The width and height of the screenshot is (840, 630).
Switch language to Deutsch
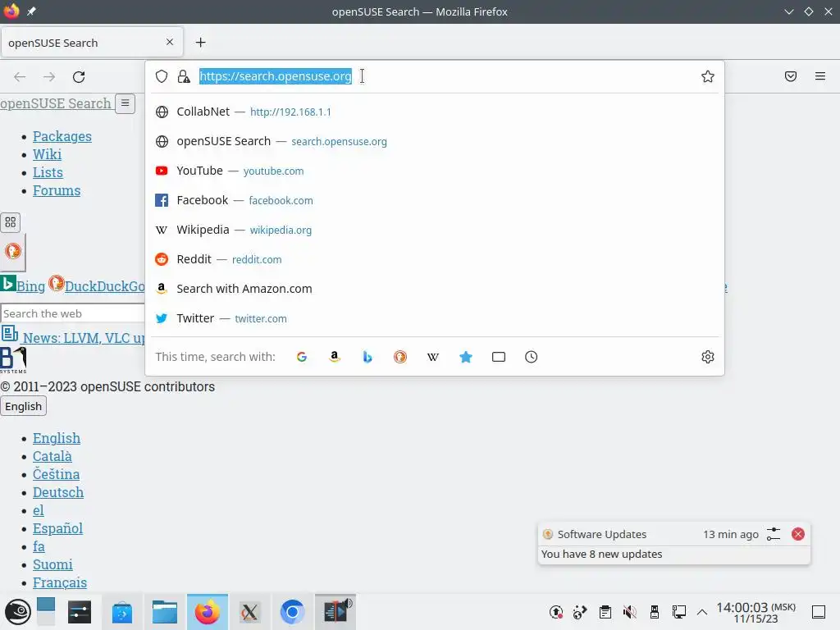[58, 492]
